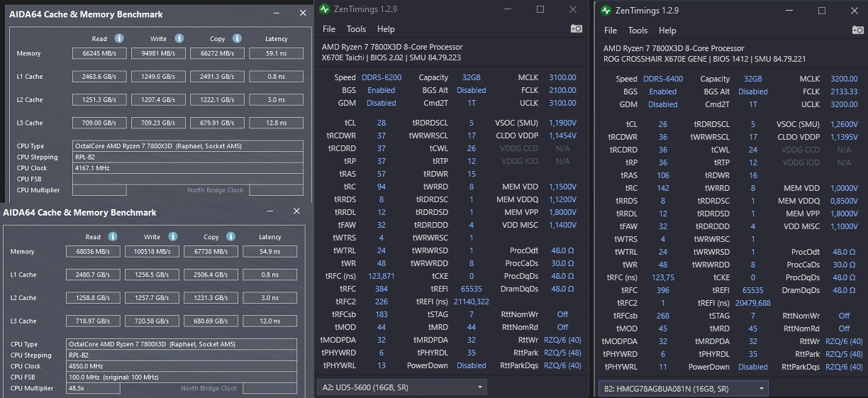The height and width of the screenshot is (398, 868).
Task: Minimize the ROG CROSSHAIR ZenTimings window
Action: point(788,11)
